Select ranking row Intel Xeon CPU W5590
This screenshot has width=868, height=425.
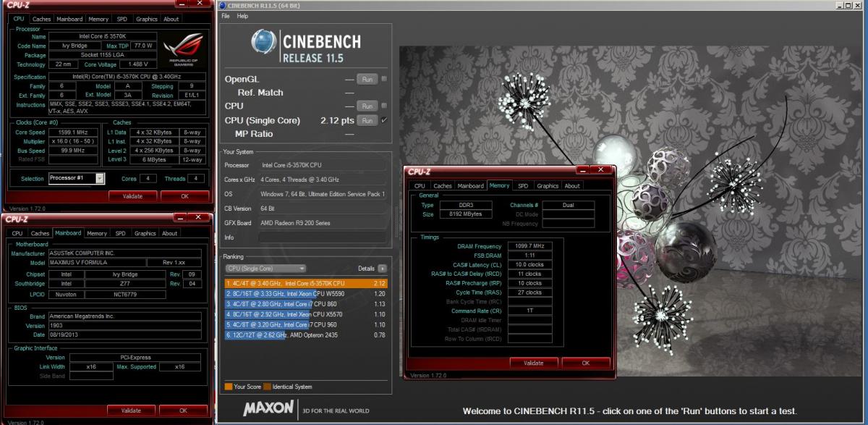pyautogui.click(x=305, y=294)
